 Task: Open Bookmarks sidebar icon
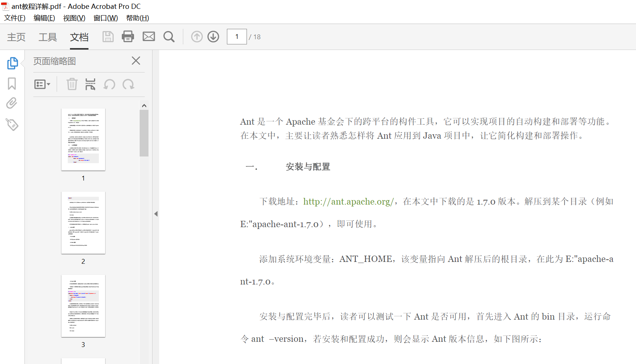coord(12,84)
